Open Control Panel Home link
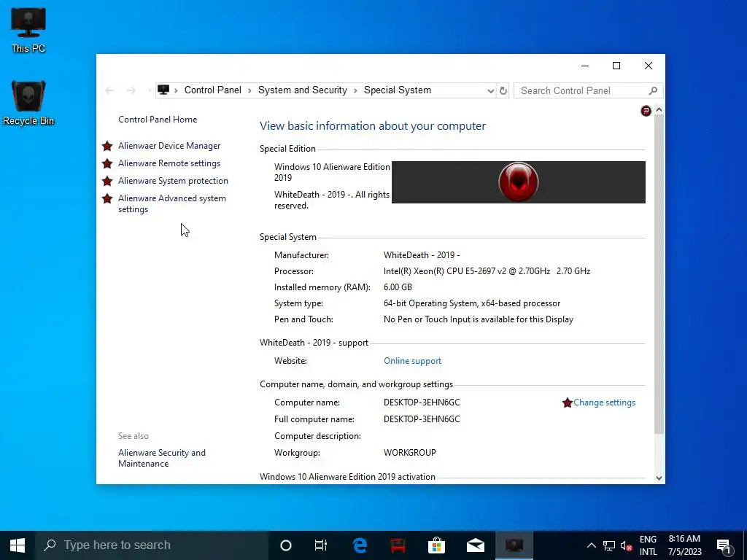This screenshot has width=747, height=560. pos(158,120)
